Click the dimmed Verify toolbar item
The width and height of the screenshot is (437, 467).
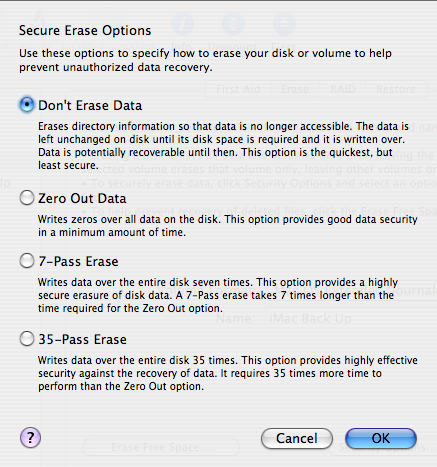point(35,47)
